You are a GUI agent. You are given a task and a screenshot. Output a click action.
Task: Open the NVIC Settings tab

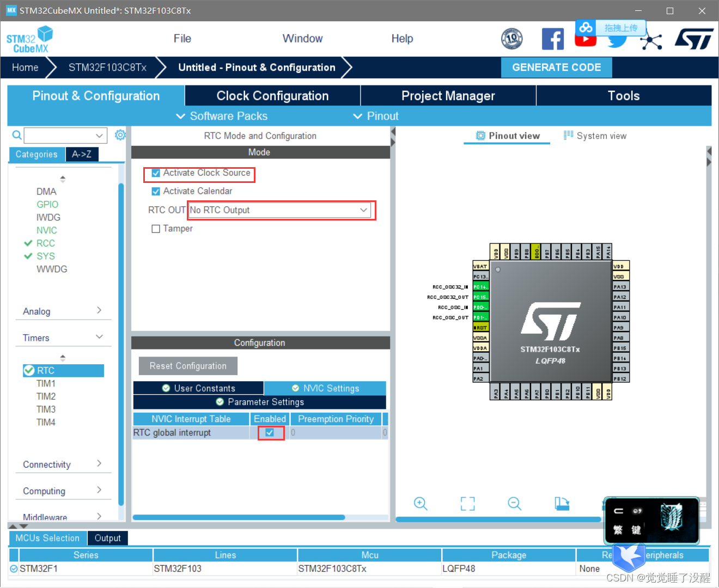(x=325, y=388)
